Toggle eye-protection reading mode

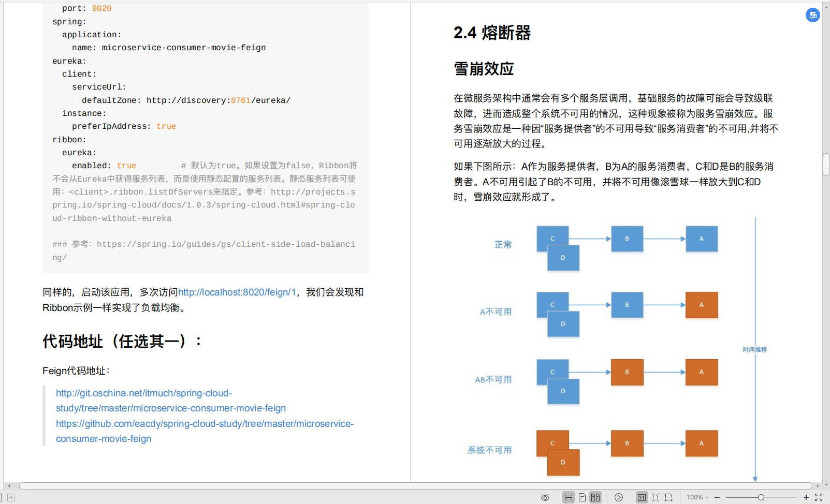(x=545, y=497)
